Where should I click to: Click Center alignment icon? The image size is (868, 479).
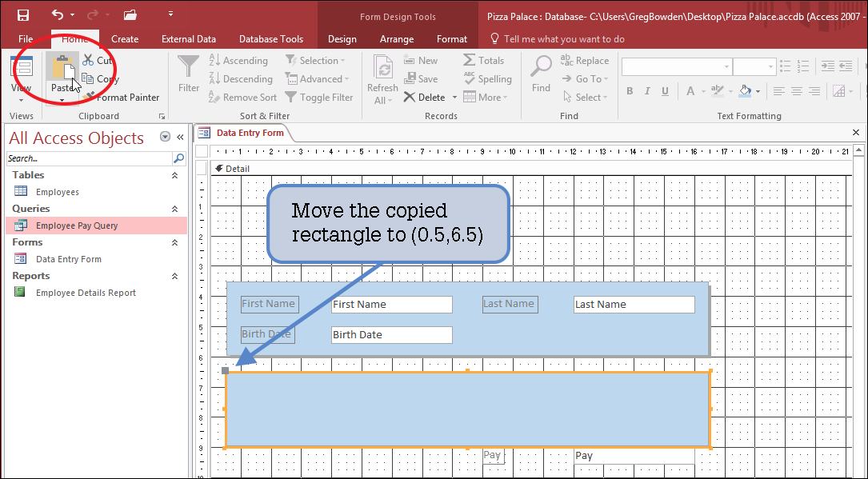pyautogui.click(x=797, y=91)
